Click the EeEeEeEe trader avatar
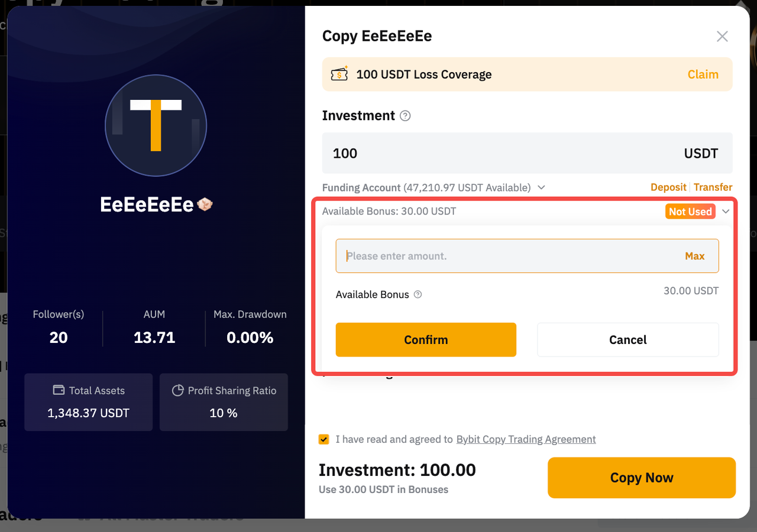Image resolution: width=757 pixels, height=532 pixels. (156, 125)
